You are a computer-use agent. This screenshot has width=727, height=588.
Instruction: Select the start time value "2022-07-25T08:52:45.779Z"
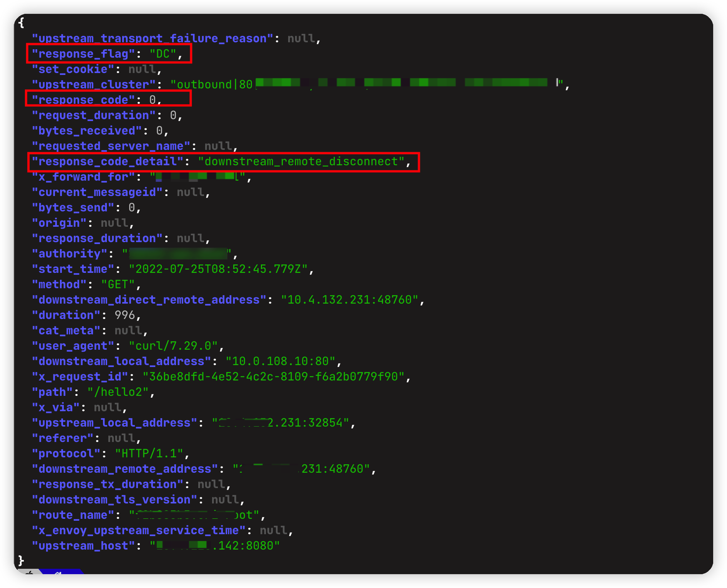[x=218, y=269]
